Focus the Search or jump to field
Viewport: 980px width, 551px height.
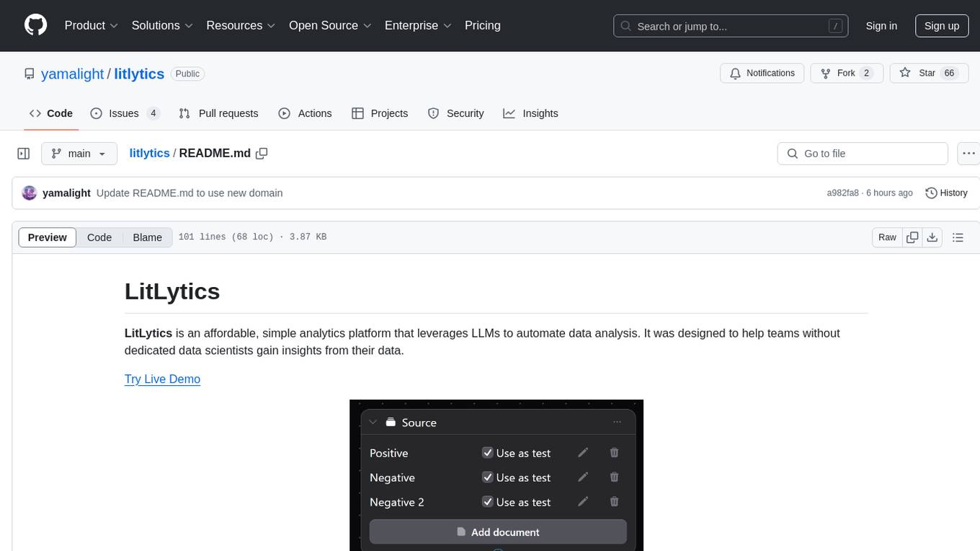tap(732, 26)
